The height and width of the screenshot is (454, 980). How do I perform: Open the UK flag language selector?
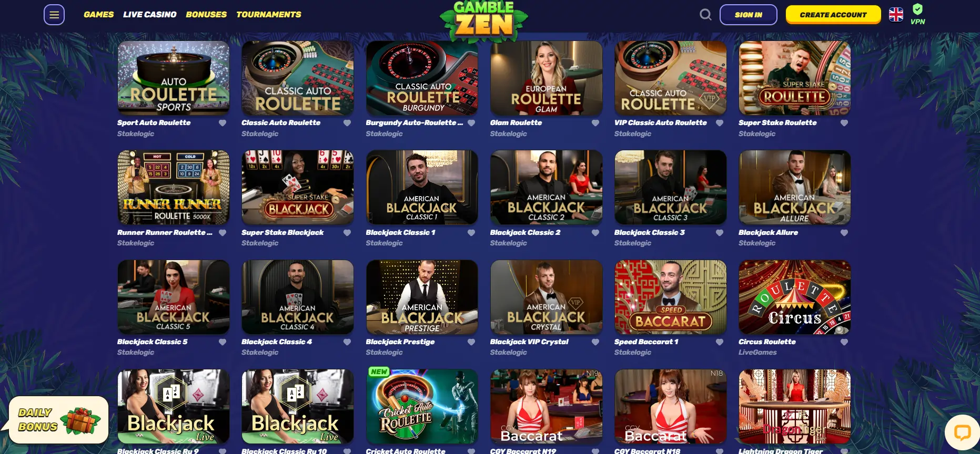(896, 15)
